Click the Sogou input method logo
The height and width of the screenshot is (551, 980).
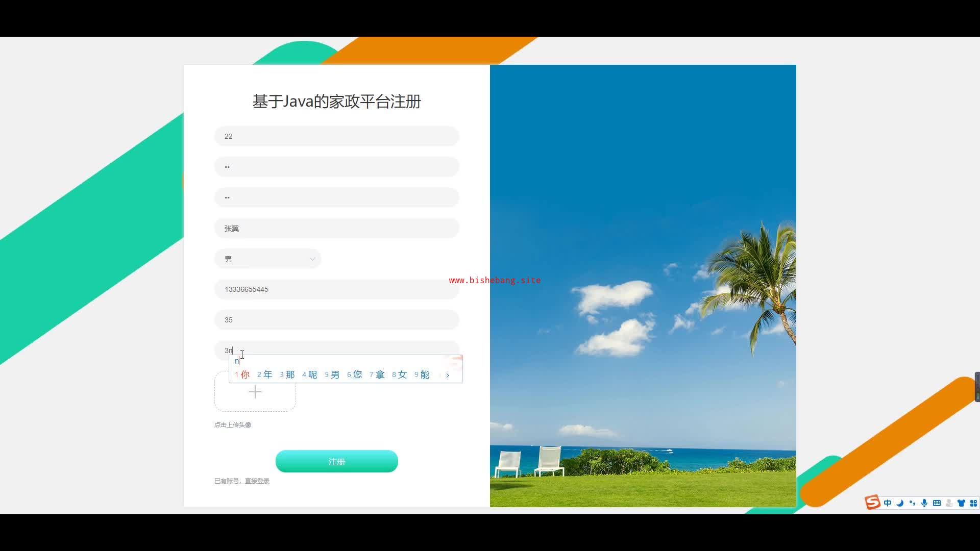coord(872,503)
